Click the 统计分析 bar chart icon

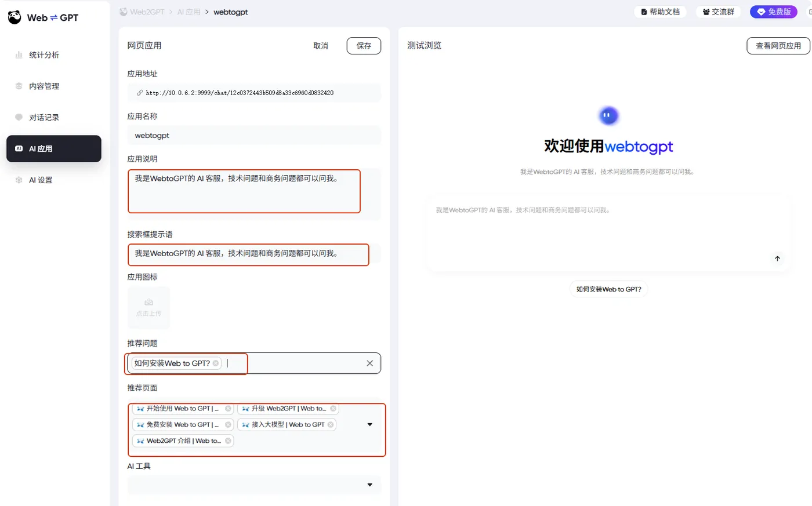(x=19, y=55)
